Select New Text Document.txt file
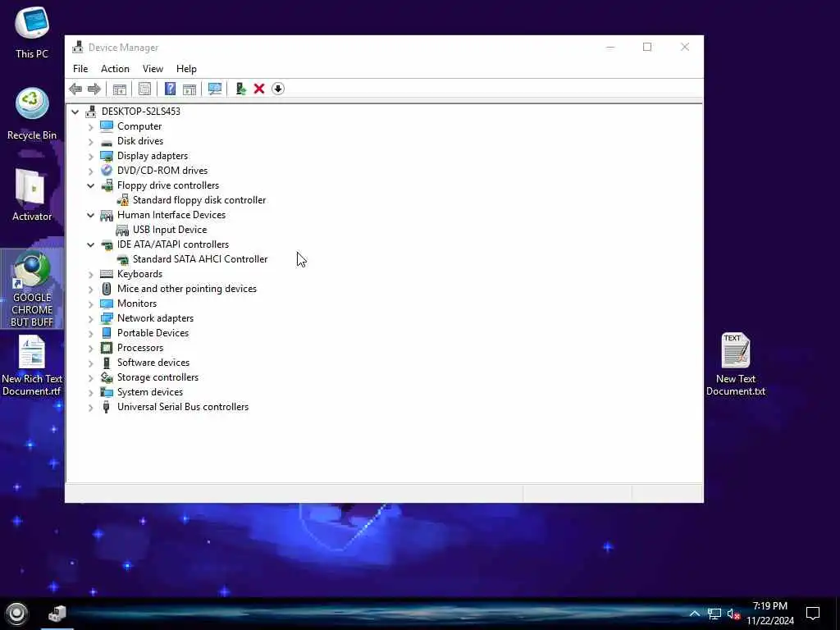Screen dimensions: 840x630 (736, 364)
